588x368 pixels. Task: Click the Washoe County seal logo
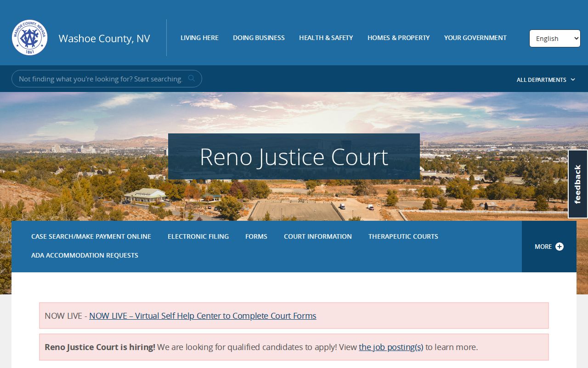pos(30,38)
